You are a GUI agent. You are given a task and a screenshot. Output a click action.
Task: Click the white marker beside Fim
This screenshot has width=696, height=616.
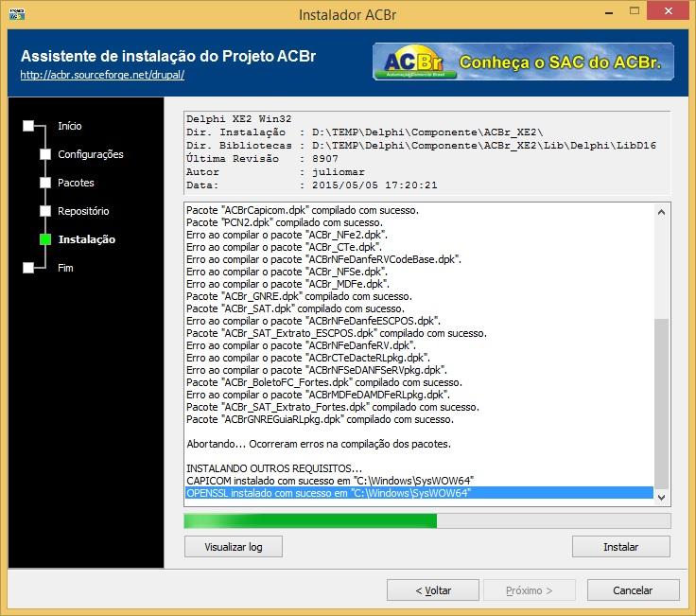[x=28, y=268]
